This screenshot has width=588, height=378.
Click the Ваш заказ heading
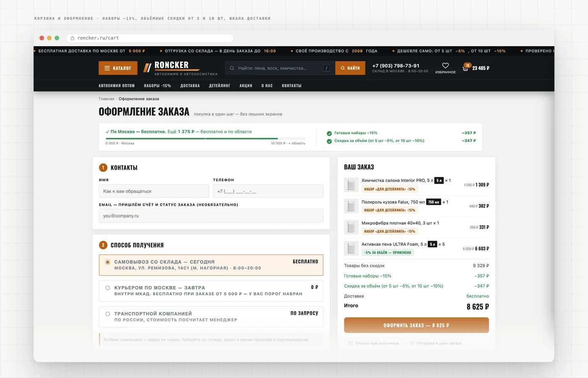tap(359, 167)
